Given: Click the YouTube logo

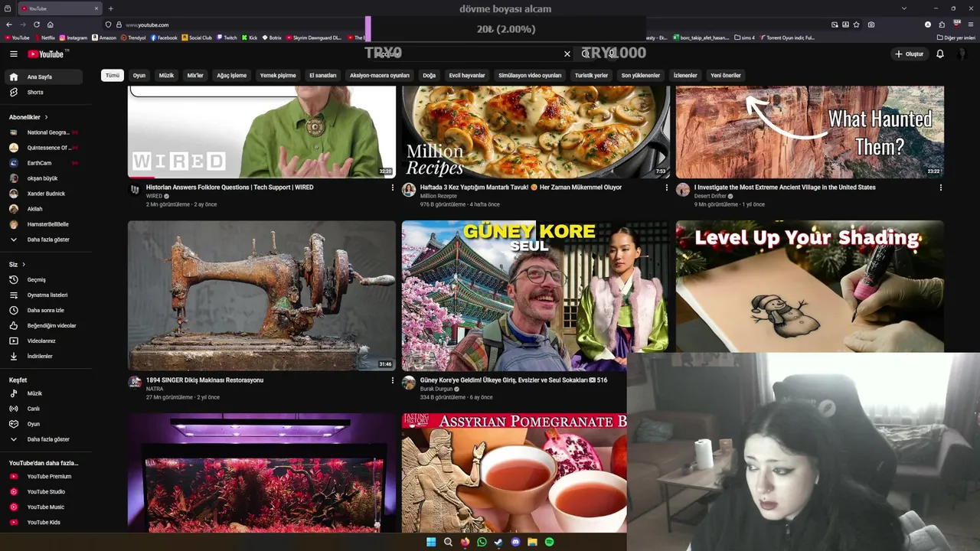Looking at the screenshot, I should [x=47, y=54].
